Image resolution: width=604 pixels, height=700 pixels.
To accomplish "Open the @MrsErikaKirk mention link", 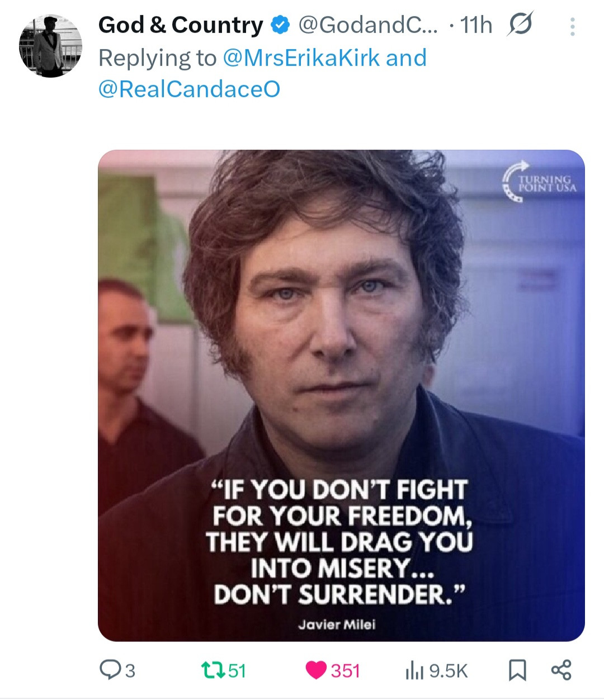I will (x=301, y=58).
